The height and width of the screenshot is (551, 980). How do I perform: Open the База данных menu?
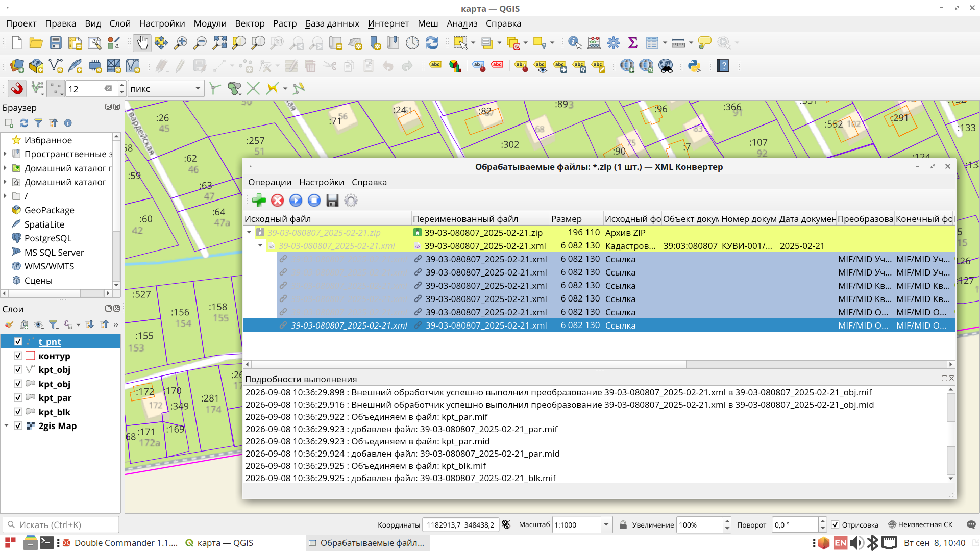(332, 23)
